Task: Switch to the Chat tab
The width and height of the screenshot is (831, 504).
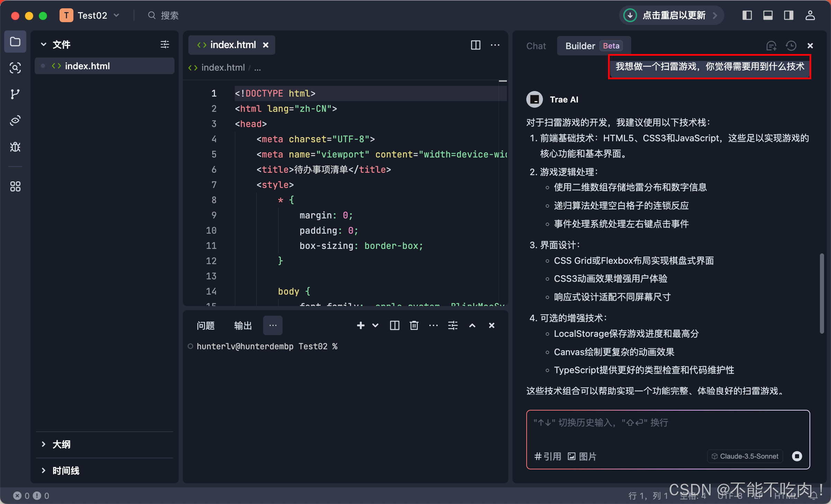Action: (x=536, y=46)
